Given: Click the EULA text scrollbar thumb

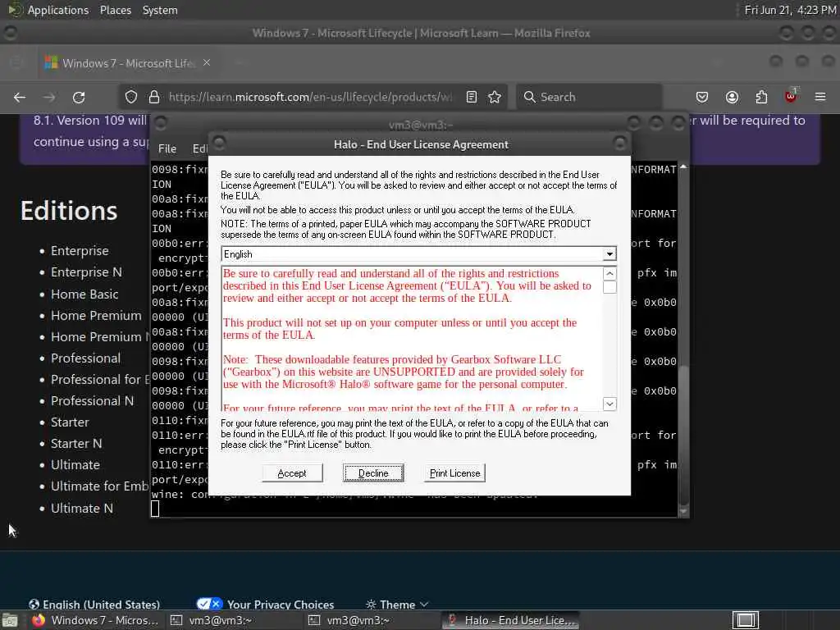Looking at the screenshot, I should (609, 287).
